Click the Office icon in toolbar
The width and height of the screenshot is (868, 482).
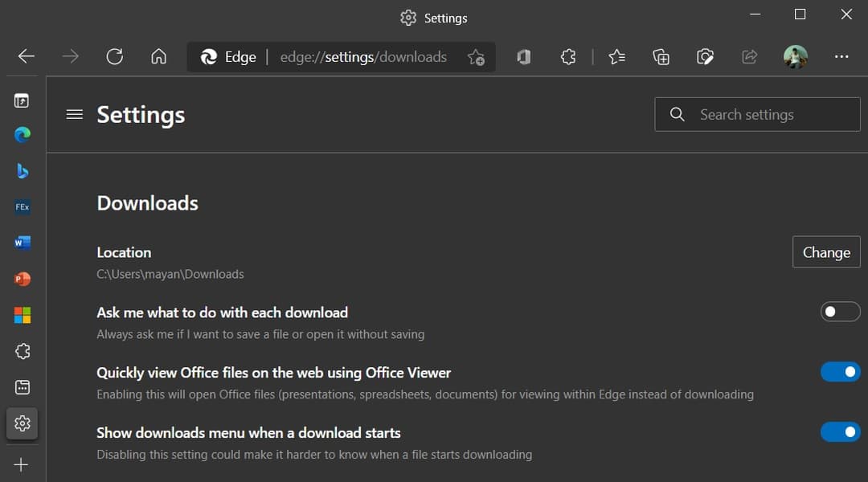click(524, 56)
